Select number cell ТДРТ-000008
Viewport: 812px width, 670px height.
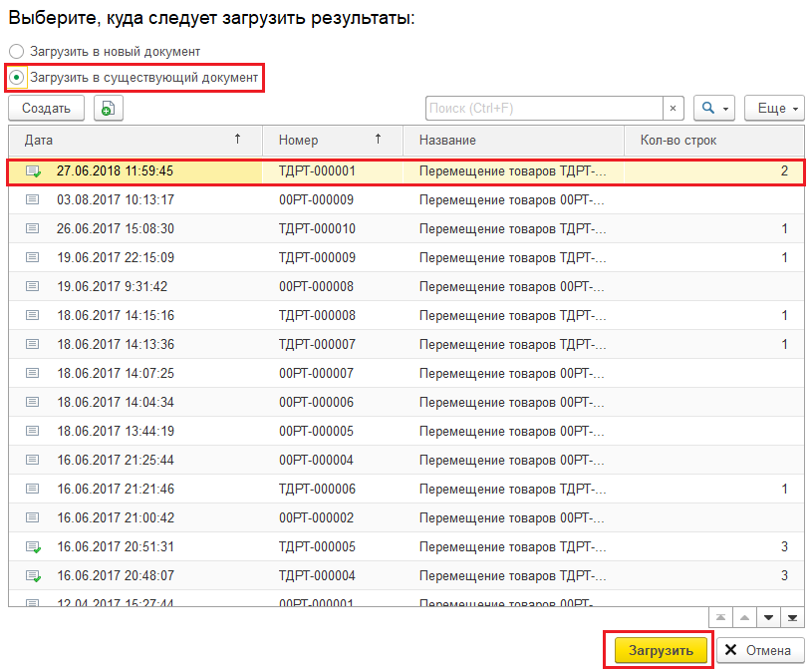(317, 315)
